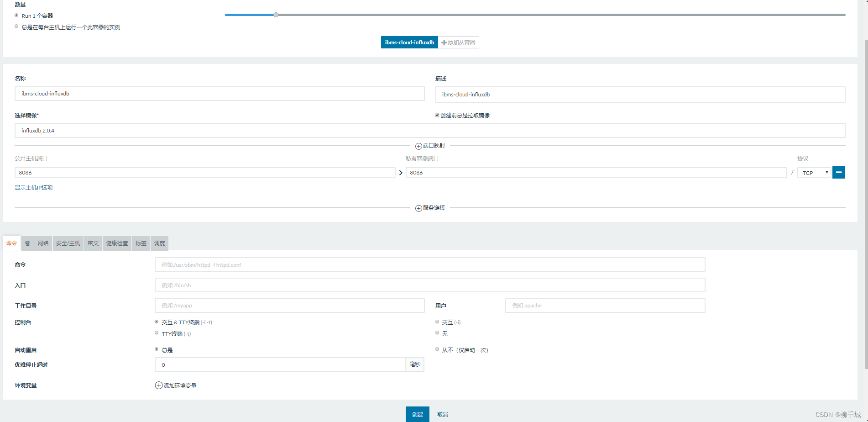Click the plus icon beside 服务链接
The image size is (868, 422).
[x=418, y=208]
